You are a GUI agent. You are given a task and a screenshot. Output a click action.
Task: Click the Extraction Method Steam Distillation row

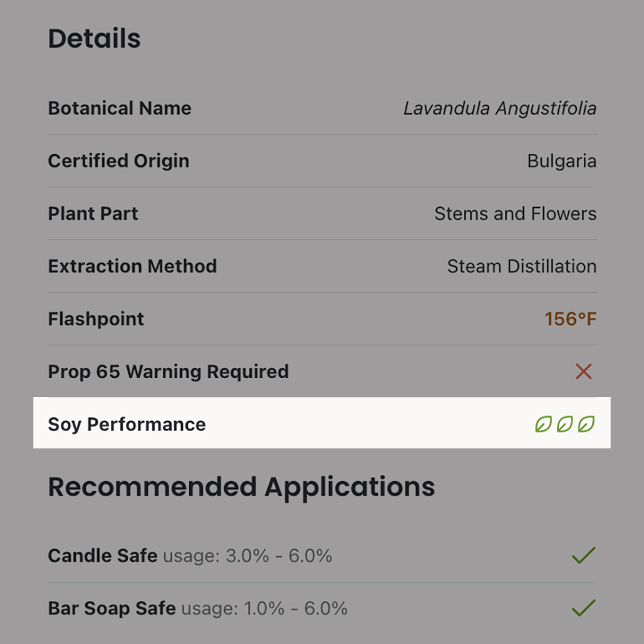(x=322, y=266)
